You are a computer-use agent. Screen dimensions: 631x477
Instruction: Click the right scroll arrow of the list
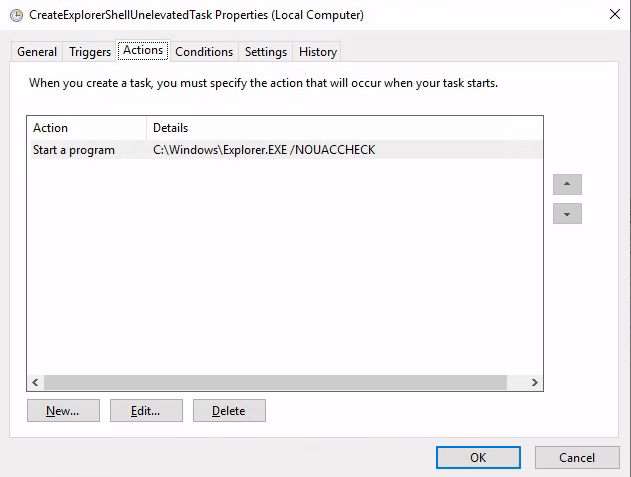pos(534,382)
